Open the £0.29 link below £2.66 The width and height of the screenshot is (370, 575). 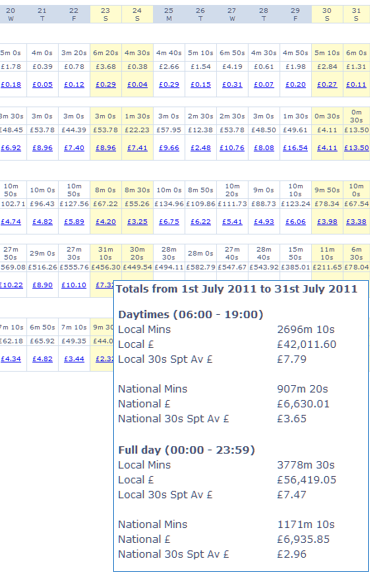pyautogui.click(x=169, y=84)
